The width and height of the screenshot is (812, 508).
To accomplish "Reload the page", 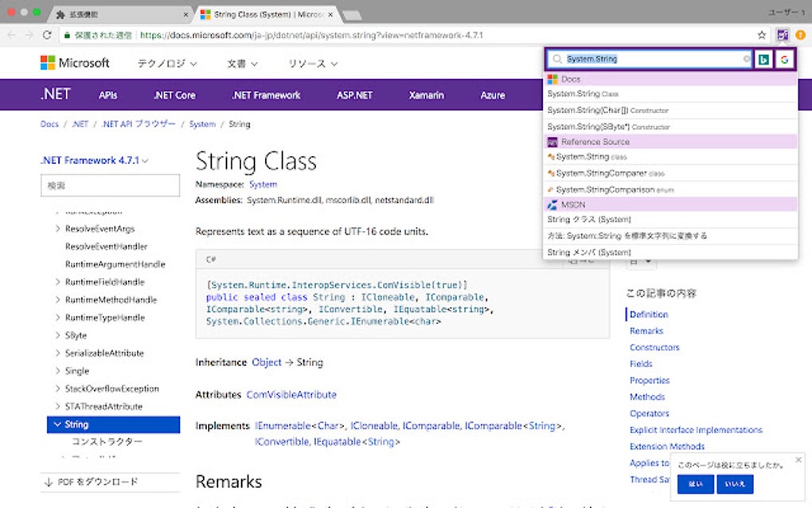I will tap(47, 35).
